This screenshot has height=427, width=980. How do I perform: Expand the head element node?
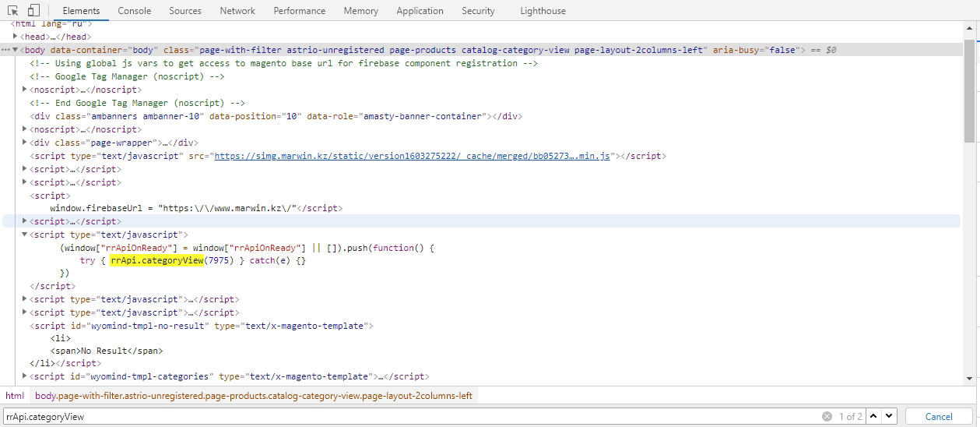click(16, 37)
